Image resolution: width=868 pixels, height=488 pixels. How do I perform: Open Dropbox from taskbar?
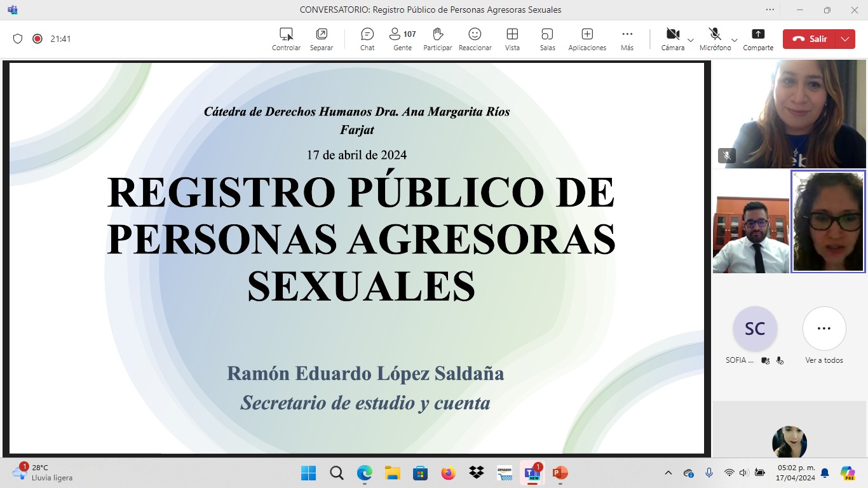click(476, 473)
